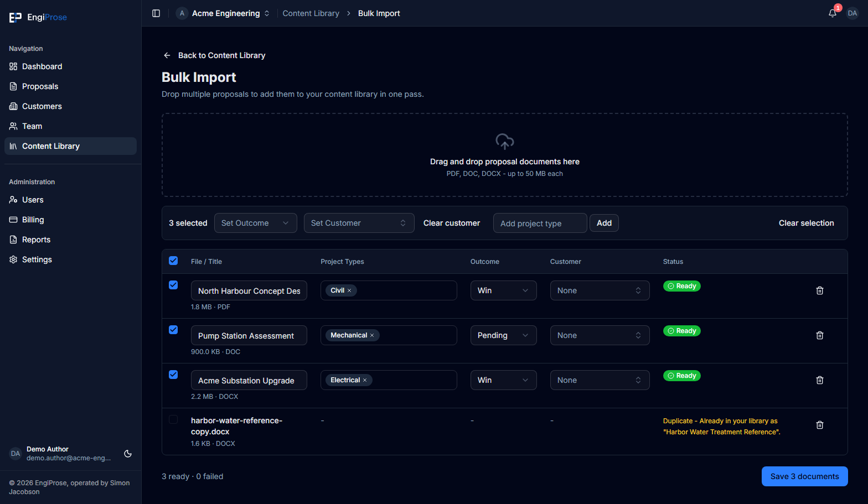Click the Electrical project types field

389,380
